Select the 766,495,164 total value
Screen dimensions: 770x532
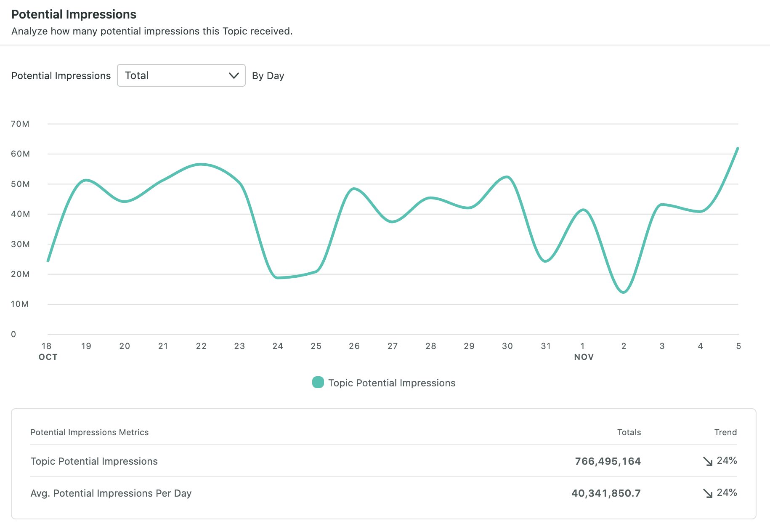pyautogui.click(x=608, y=461)
